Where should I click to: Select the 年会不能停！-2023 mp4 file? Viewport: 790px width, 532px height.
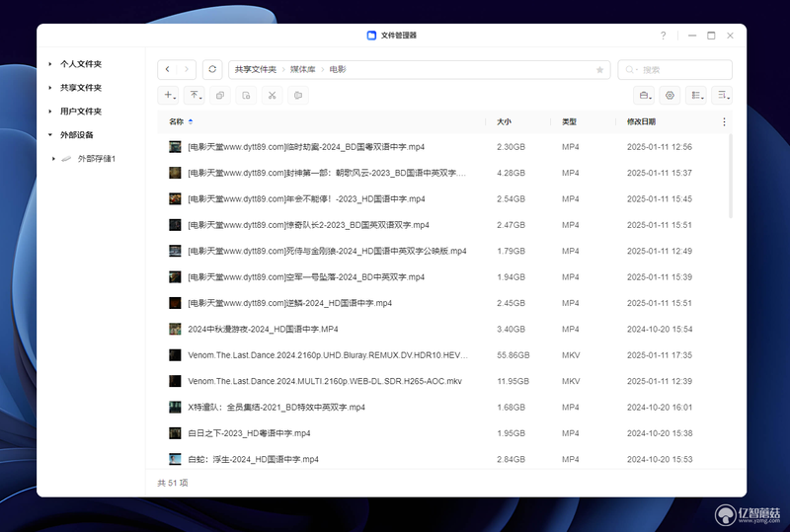coord(443,199)
